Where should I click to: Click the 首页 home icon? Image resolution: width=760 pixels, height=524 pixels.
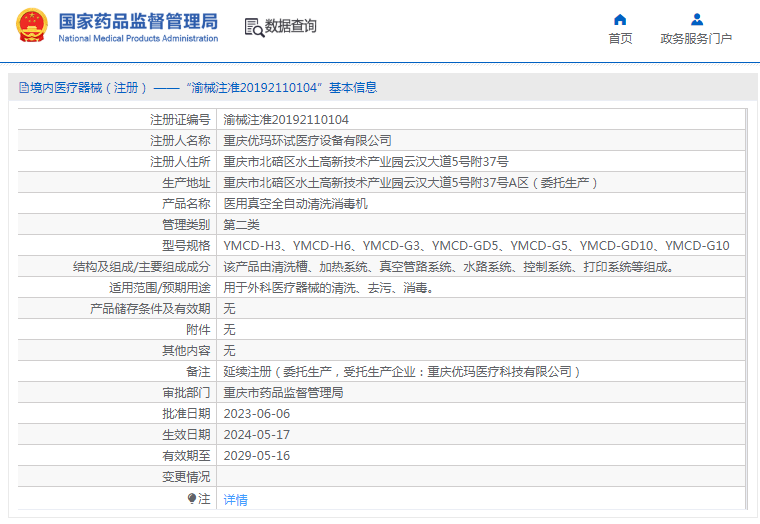[x=620, y=19]
